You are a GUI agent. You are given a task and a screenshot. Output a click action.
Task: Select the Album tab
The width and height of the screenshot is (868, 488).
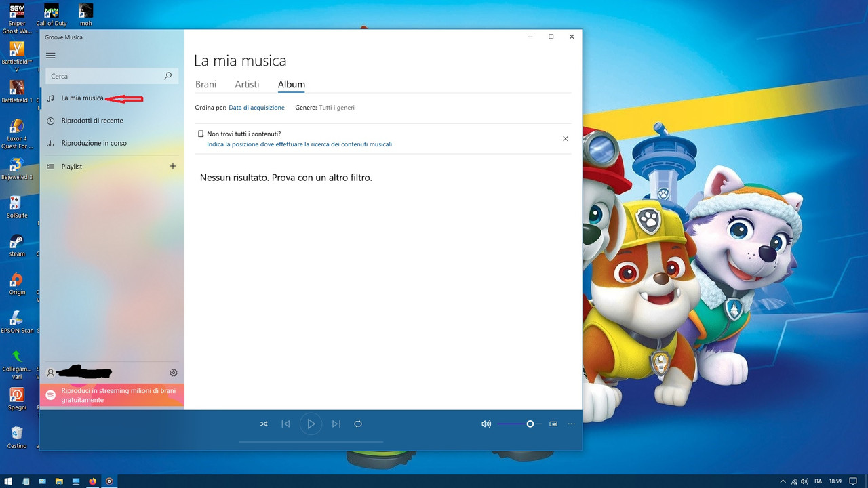tap(292, 84)
